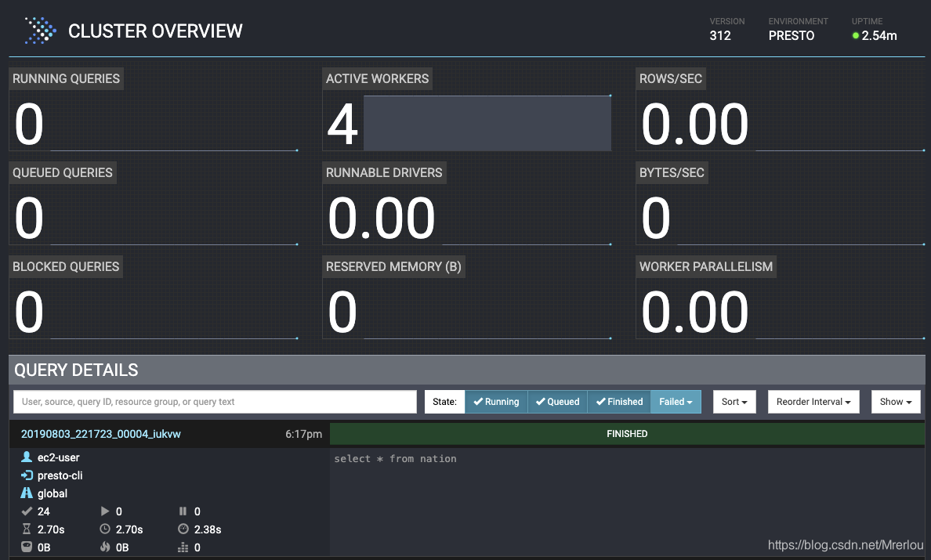Click the Active Workers sparkline chart

click(x=487, y=123)
